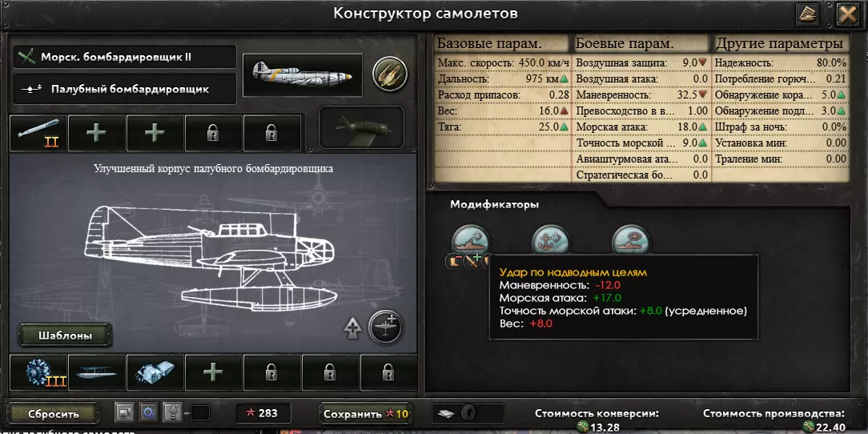Add module in second empty weapon slot
The image size is (868, 434).
pos(155,134)
